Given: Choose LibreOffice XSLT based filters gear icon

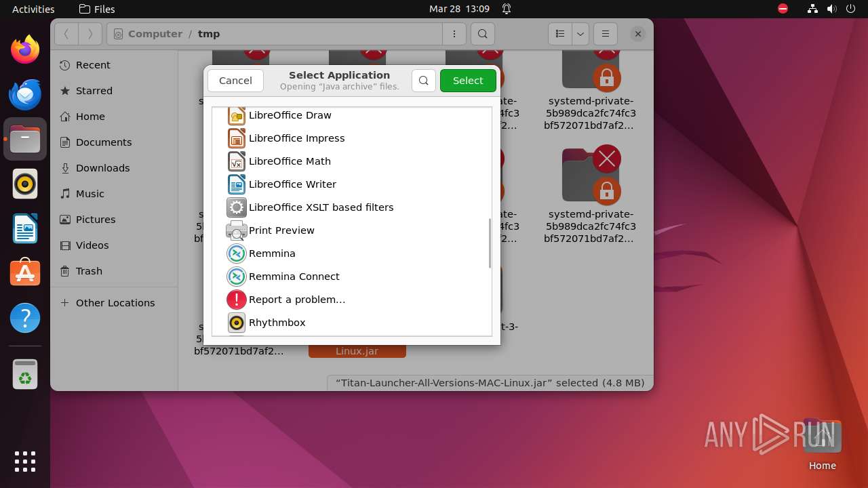Looking at the screenshot, I should pos(236,207).
